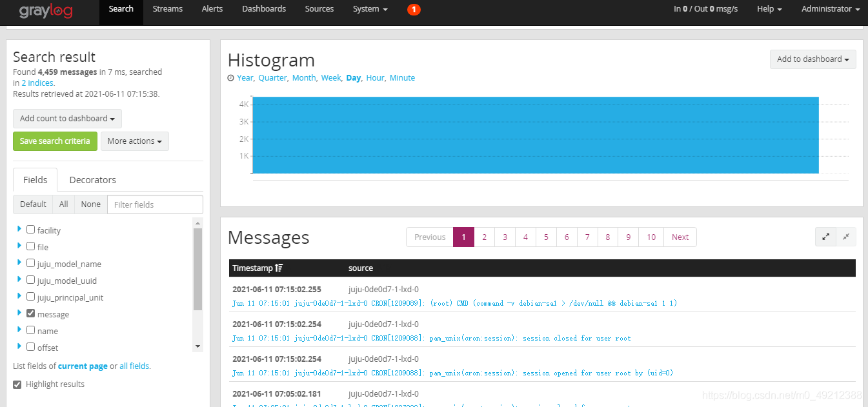Set histogram resolution to Year
868x407 pixels.
tap(245, 78)
